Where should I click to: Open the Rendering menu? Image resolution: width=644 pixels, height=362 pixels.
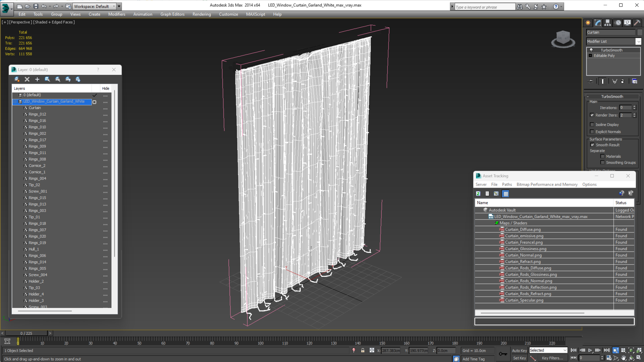[x=202, y=14]
